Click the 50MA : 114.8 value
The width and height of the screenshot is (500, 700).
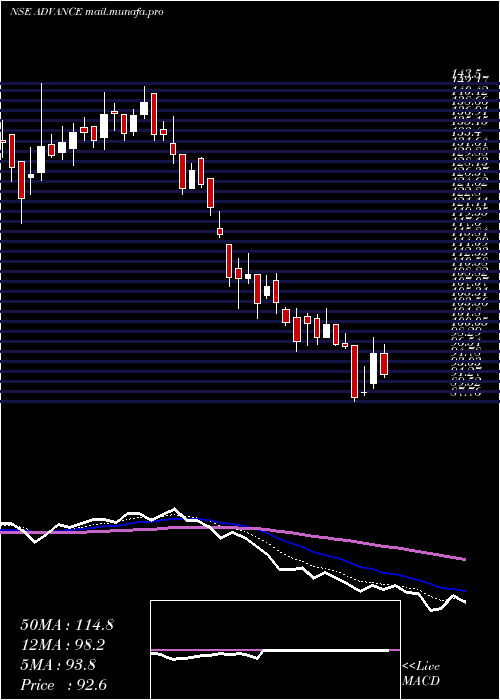tap(67, 625)
